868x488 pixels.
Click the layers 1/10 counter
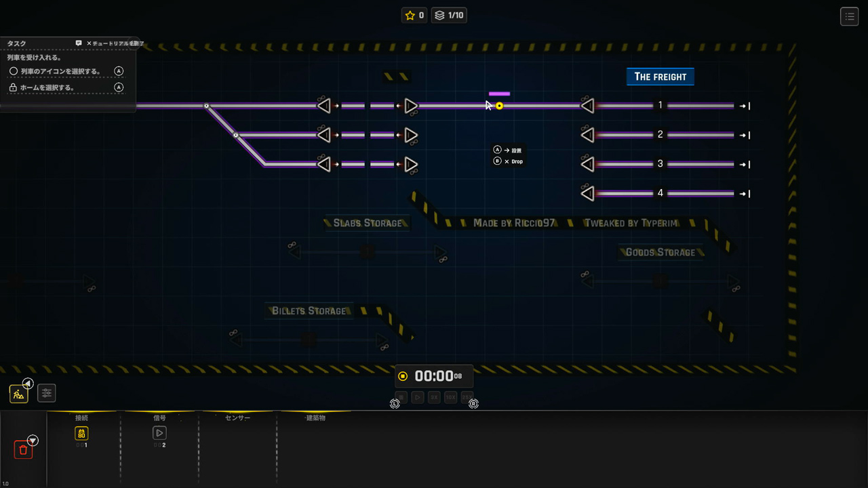[x=450, y=15]
